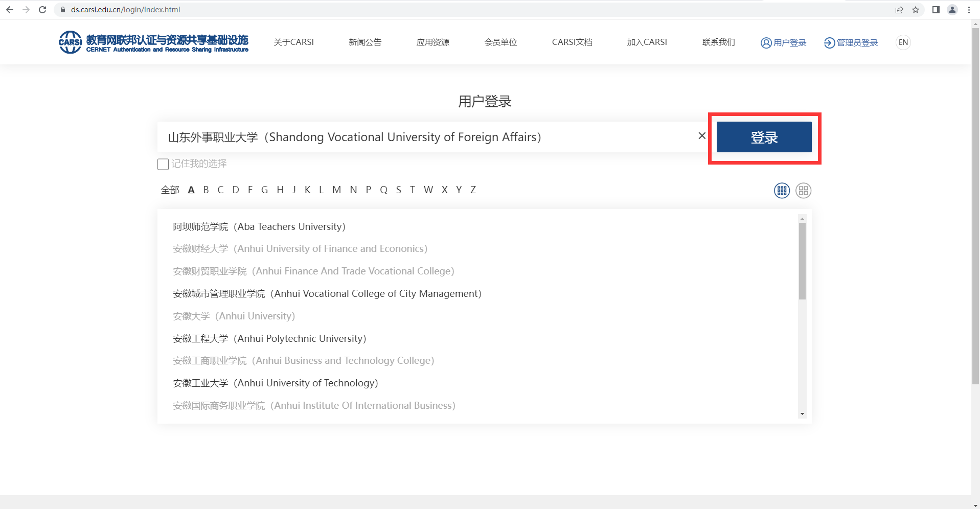Viewport: 980px width, 509px height.
Task: Click the blue 登录 button
Action: tap(764, 137)
